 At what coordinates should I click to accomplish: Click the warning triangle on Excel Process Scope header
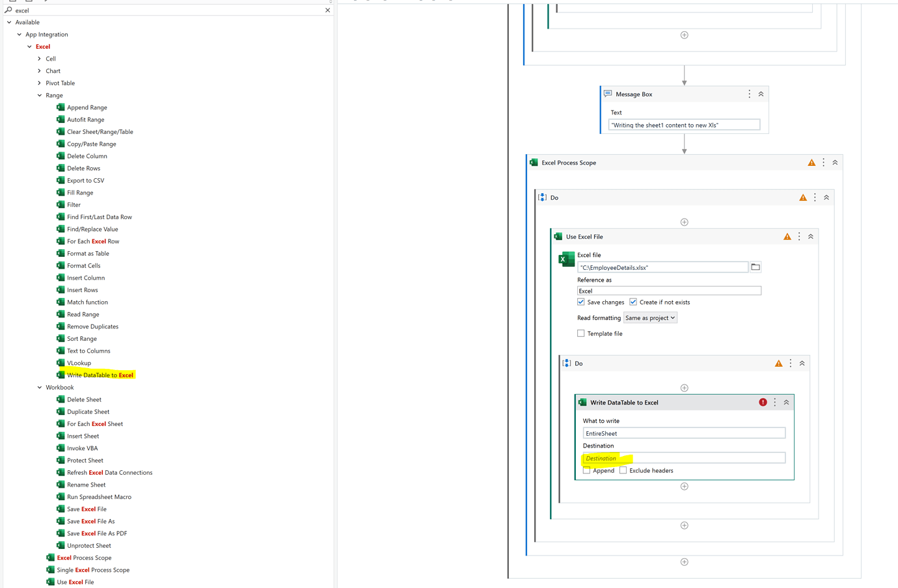(811, 162)
